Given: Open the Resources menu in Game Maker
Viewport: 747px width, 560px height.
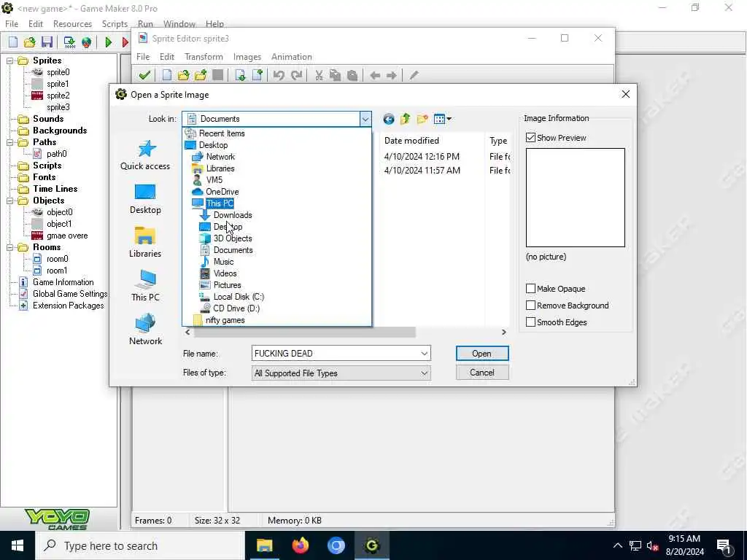Looking at the screenshot, I should (72, 24).
